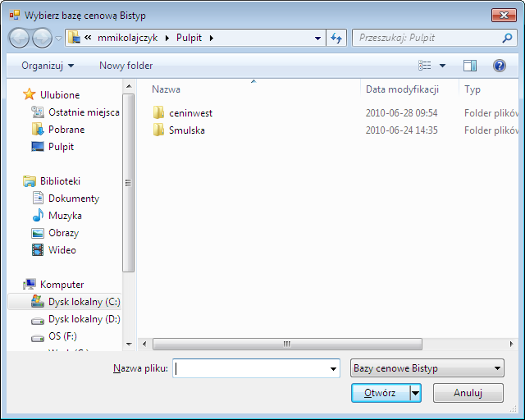Refresh the Pulpit folder view
Viewport: 525px width, 420px height.
pos(336,38)
